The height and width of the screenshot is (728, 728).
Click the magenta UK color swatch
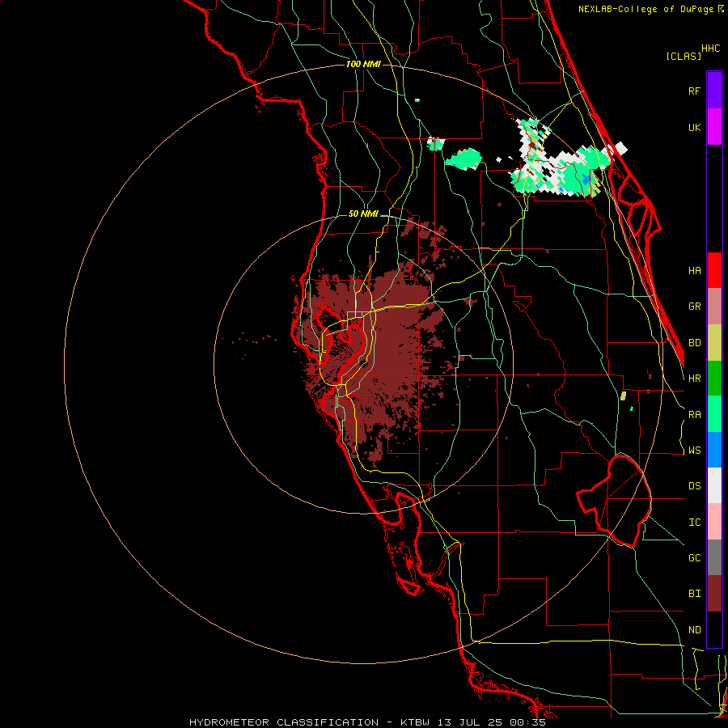(714, 127)
